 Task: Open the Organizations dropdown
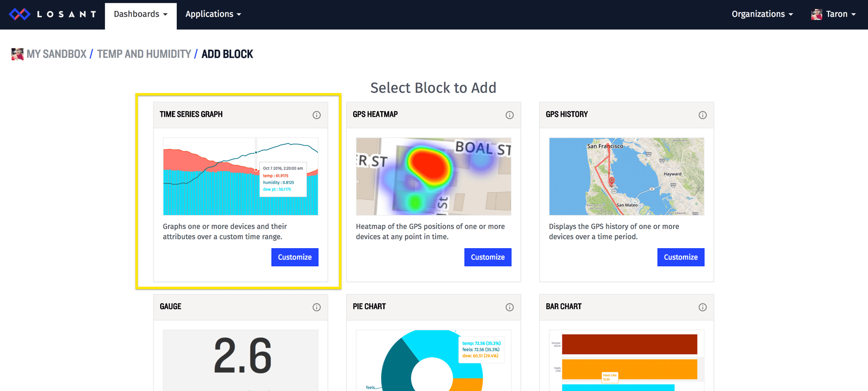click(762, 14)
